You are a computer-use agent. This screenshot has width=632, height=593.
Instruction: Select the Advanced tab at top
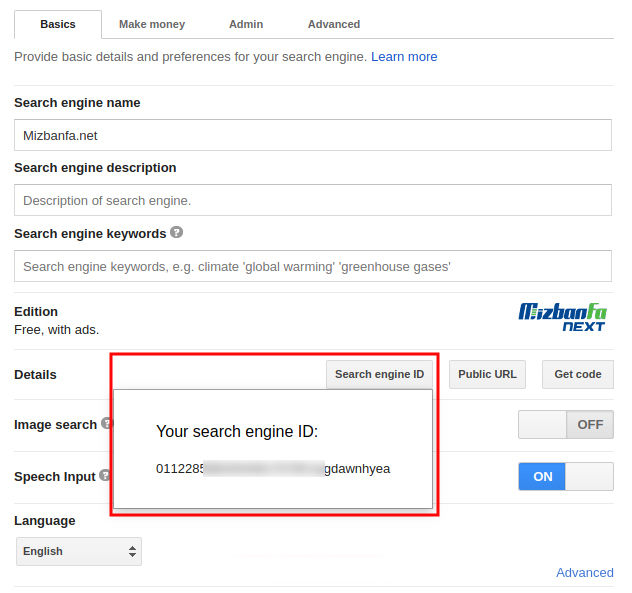334,24
